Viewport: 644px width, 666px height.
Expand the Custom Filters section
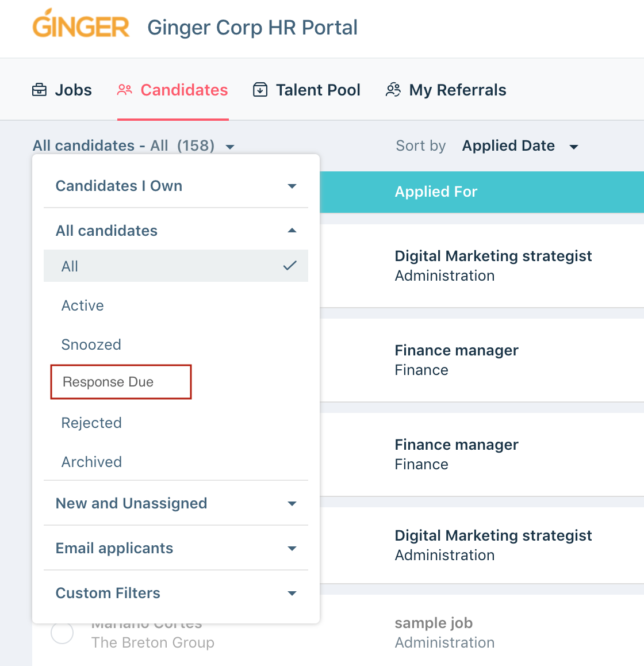click(x=176, y=593)
